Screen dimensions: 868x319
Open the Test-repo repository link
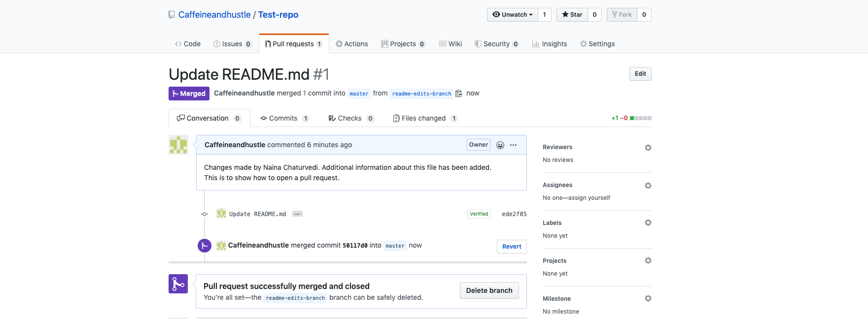[x=278, y=15]
